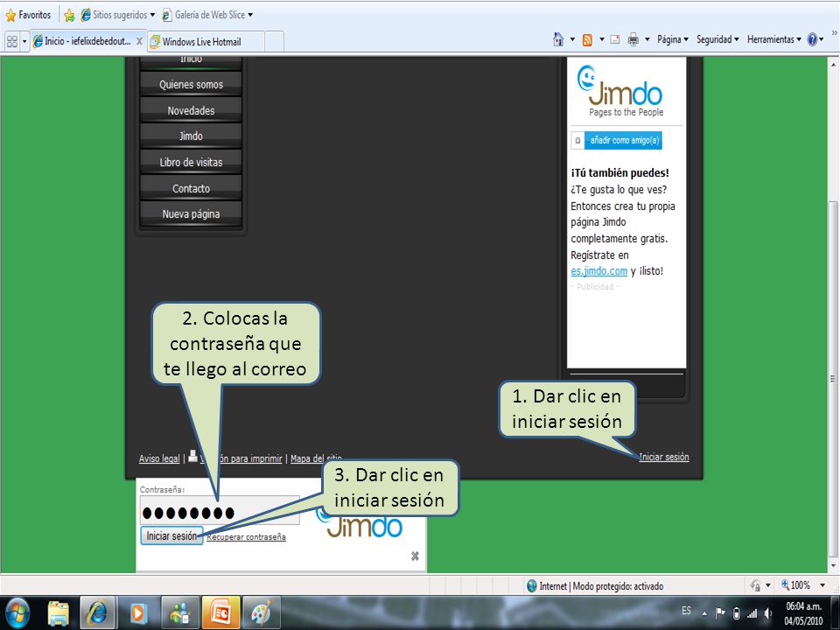Open the Favoritos star button
The image size is (840, 630).
28,15
